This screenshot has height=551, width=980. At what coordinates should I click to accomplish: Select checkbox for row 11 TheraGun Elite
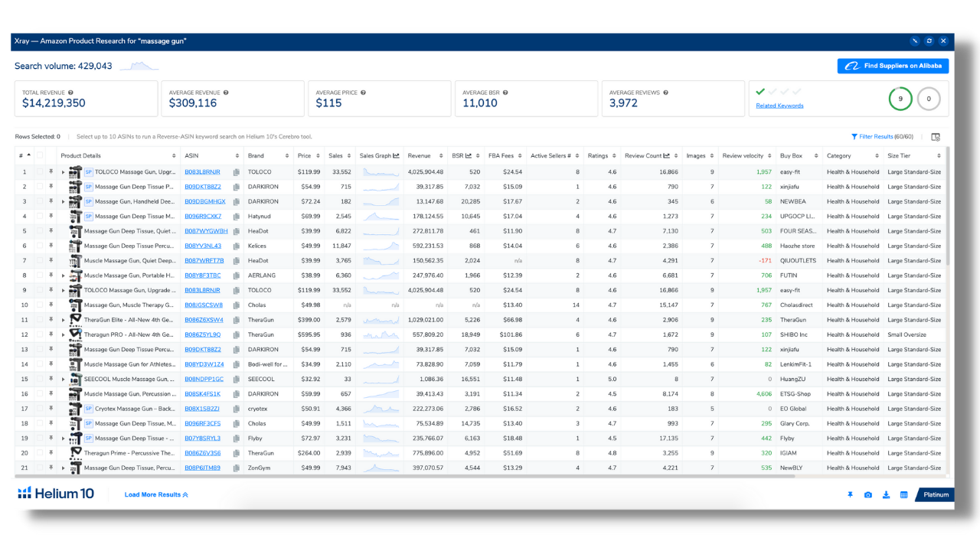pos(40,320)
